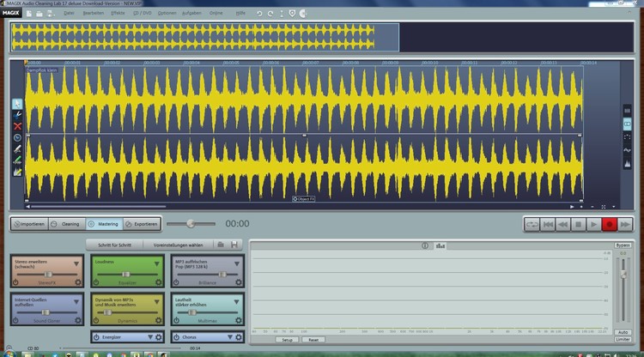
Task: Click the spectrum analyzer view icon
Action: (440, 245)
